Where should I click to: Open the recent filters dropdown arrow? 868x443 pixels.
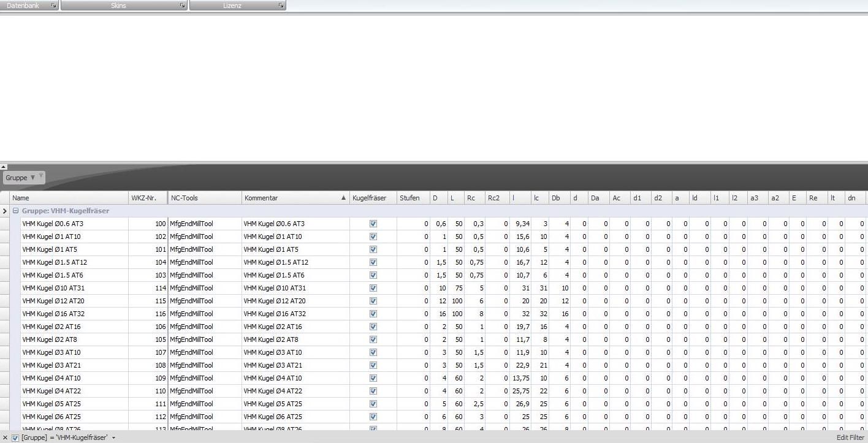click(113, 437)
